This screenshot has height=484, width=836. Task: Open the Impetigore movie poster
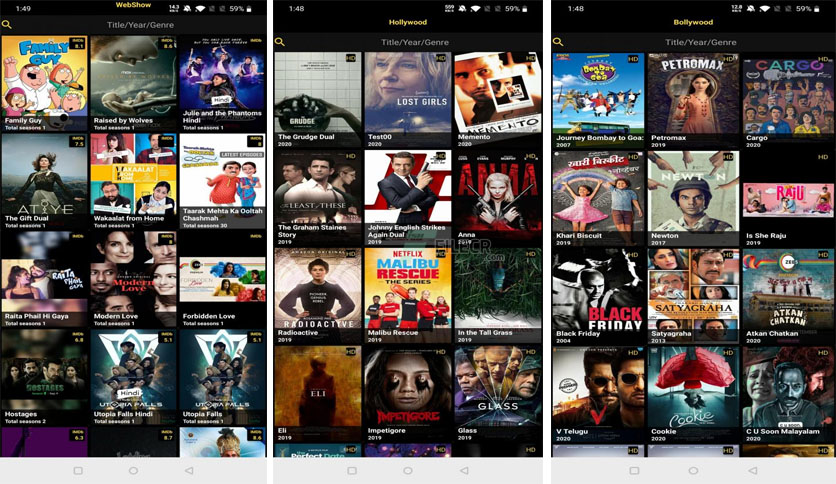[408, 393]
